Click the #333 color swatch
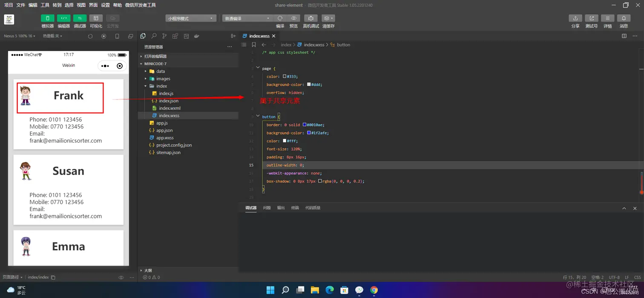The image size is (644, 298). [x=285, y=77]
